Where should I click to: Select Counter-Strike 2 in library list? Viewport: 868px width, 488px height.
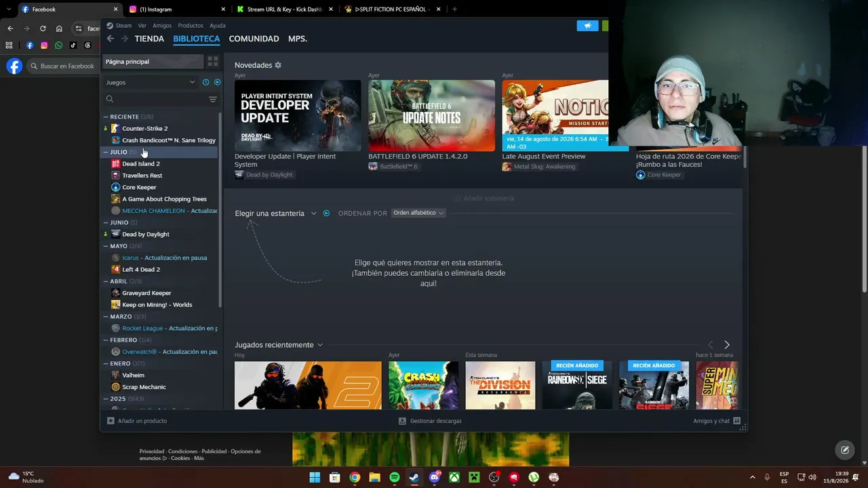(144, 128)
